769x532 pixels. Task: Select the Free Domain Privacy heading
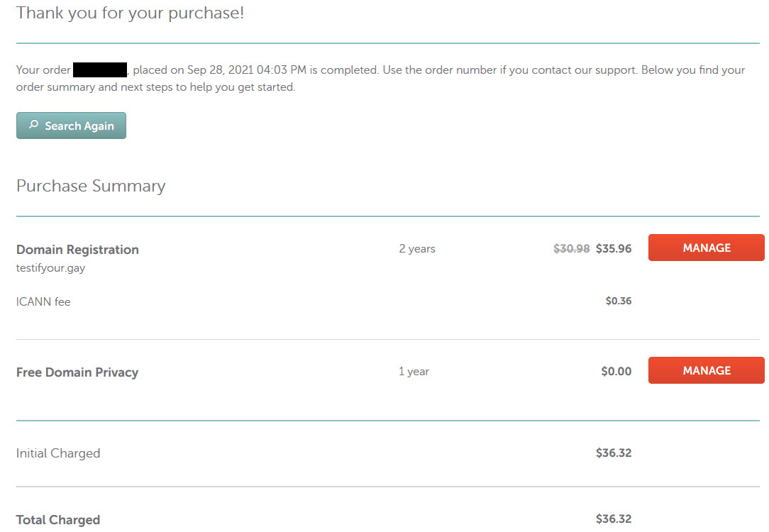(x=77, y=372)
